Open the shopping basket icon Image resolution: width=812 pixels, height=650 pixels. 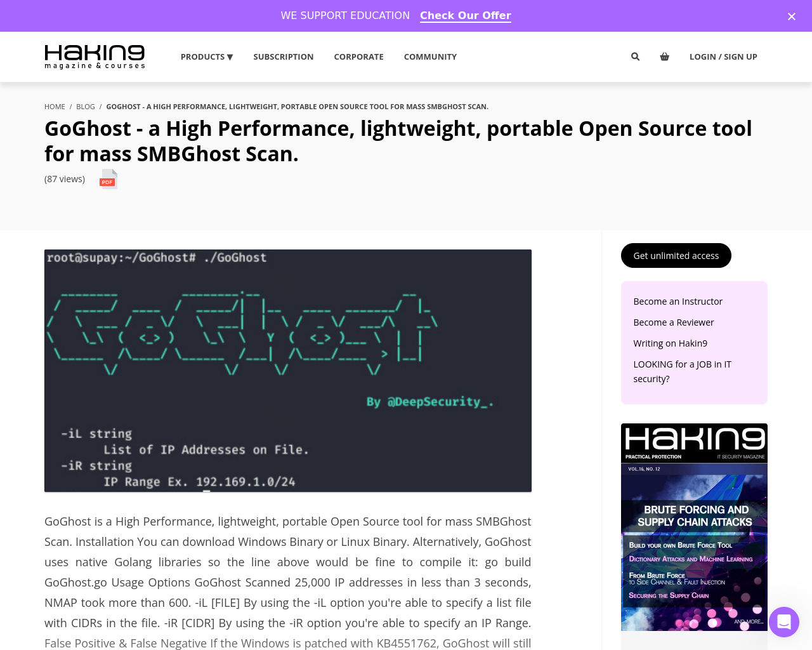[x=664, y=56]
